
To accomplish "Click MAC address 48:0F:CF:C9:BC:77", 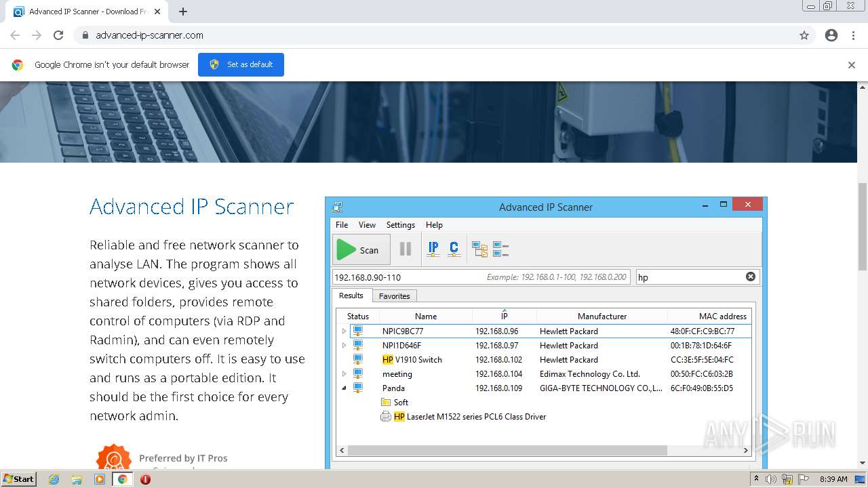I will (703, 331).
